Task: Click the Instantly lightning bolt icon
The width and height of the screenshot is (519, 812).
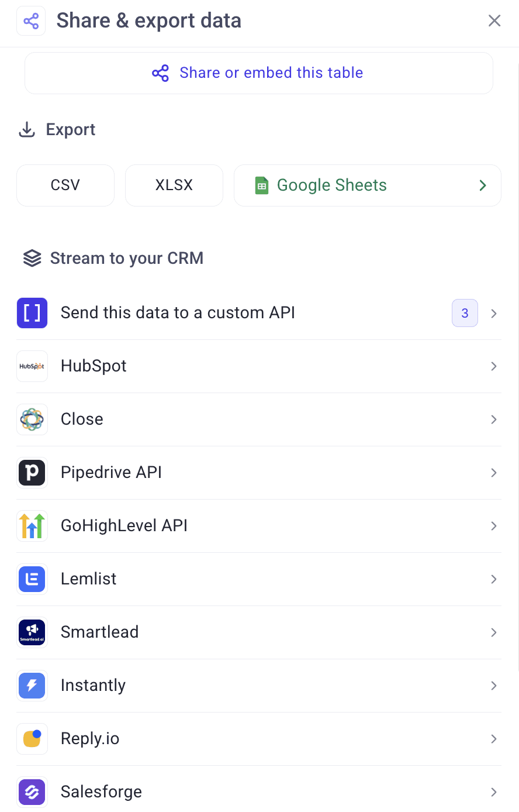Action: click(32, 685)
